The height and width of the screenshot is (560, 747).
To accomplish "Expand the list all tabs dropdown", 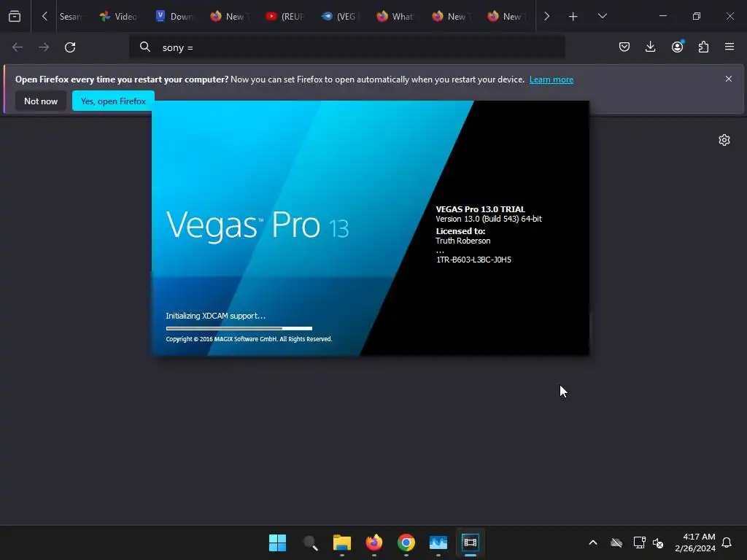I will tap(602, 16).
